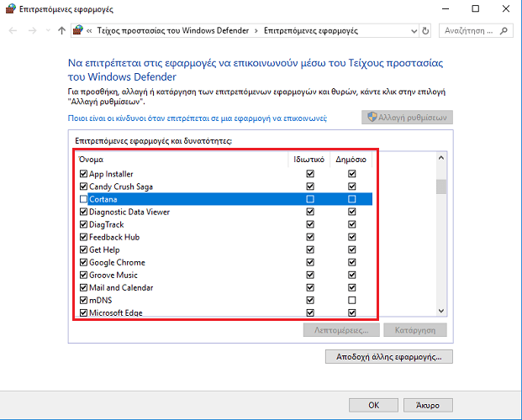The width and height of the screenshot is (522, 420).
Task: Click the Τείχος προστασίας του Windows Defender breadcrumb
Action: (173, 30)
